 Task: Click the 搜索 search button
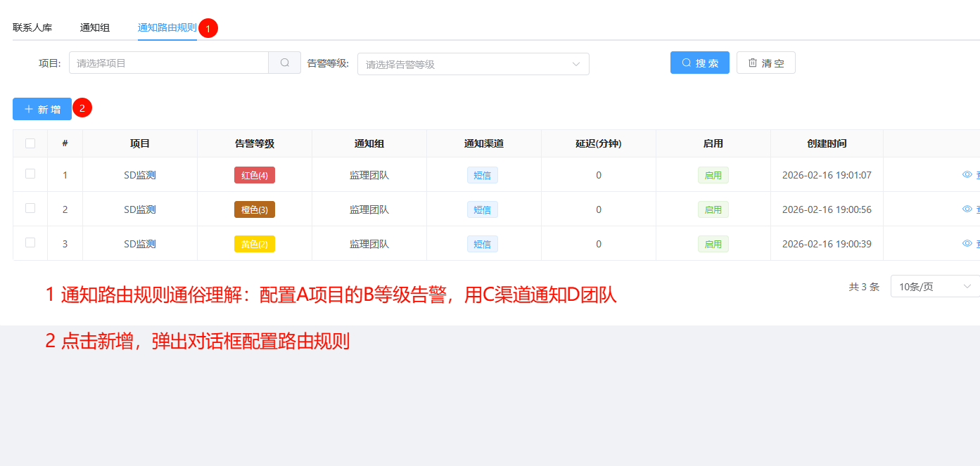699,63
